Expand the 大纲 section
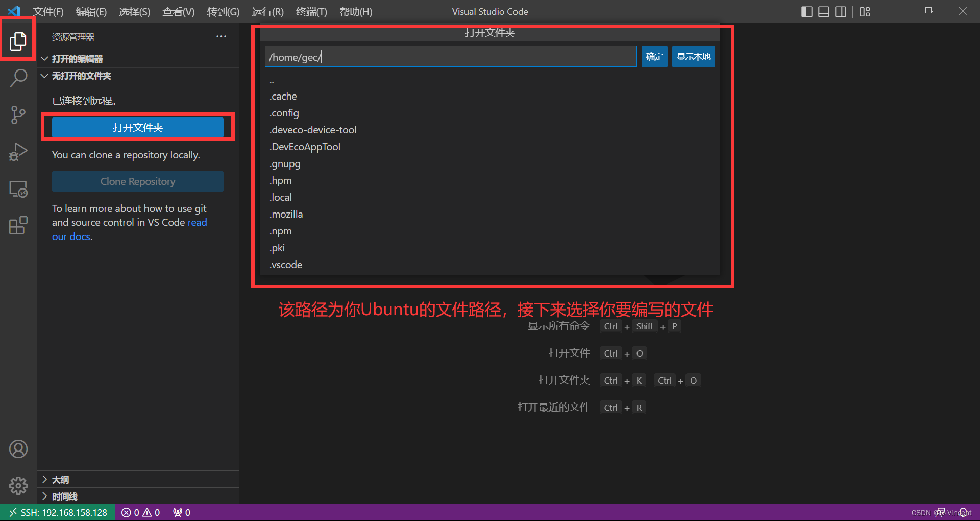 (x=138, y=479)
